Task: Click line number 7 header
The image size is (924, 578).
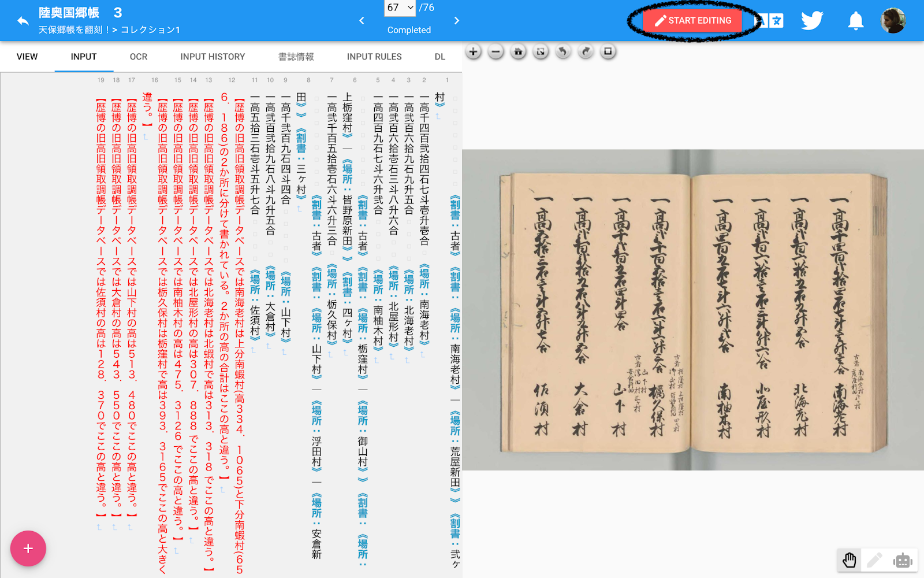Action: click(331, 80)
